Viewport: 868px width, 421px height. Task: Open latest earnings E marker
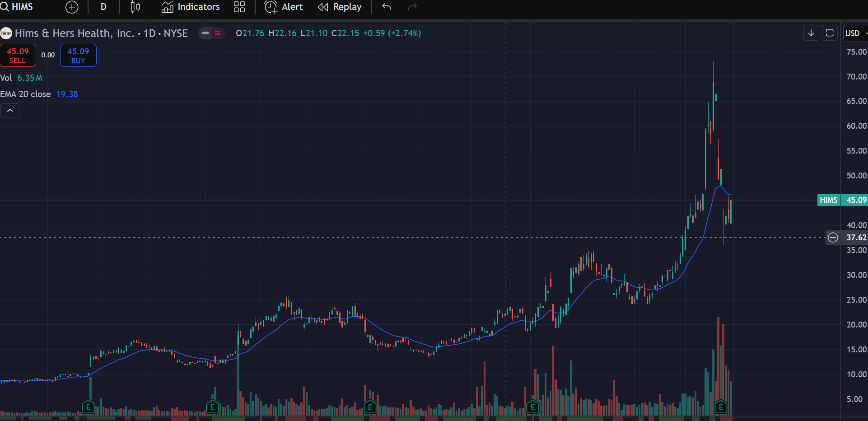coord(721,407)
